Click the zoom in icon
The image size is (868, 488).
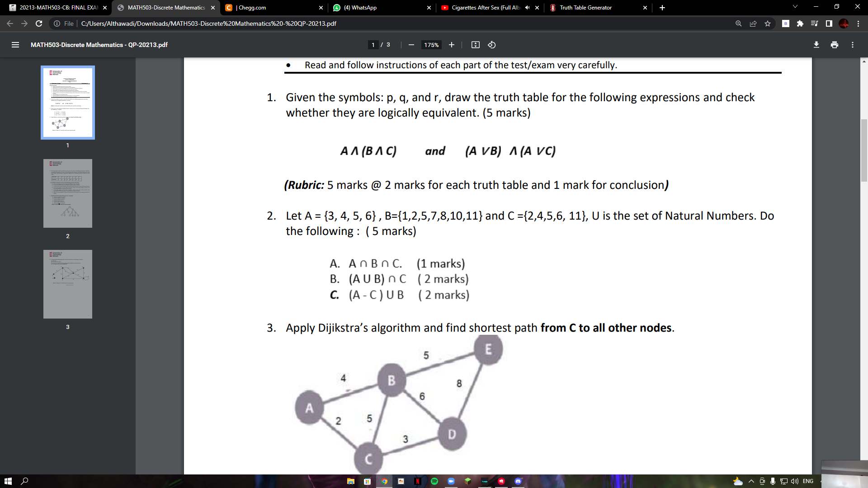tap(451, 45)
